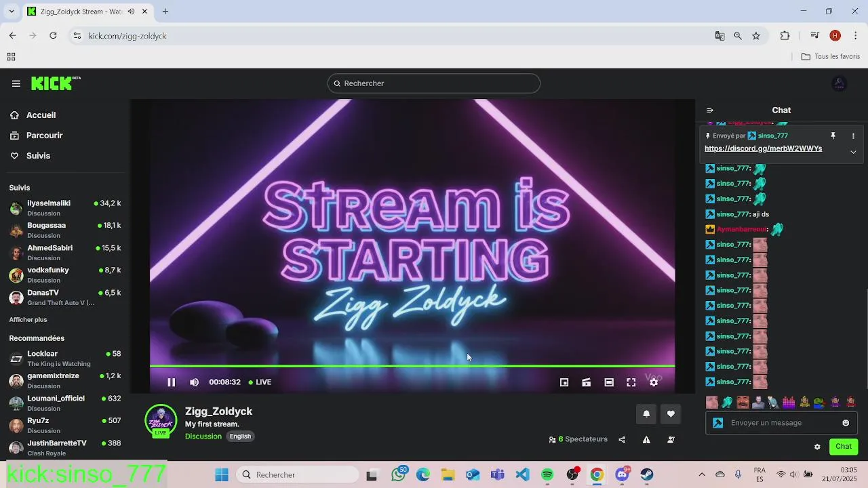View site information icon in address bar
Image resolution: width=868 pixels, height=488 pixels.
pos(77,36)
